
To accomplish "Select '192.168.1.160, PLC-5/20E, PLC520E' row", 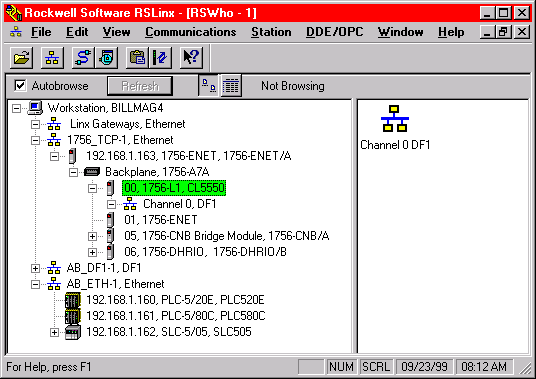I will [x=175, y=300].
